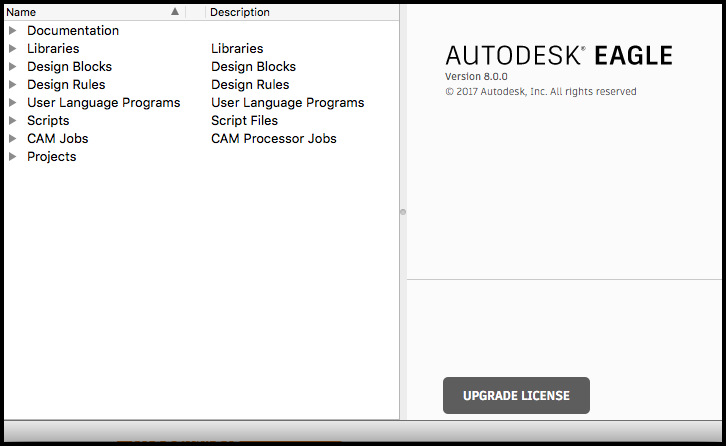Expand the Libraries disclosure triangle
Viewport: 726px width, 446px height.
point(13,49)
